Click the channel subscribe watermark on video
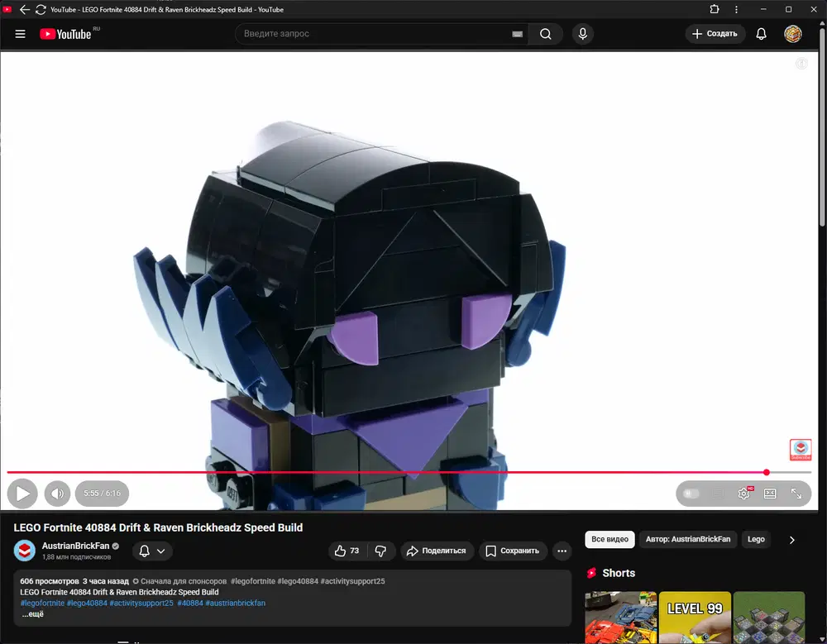The width and height of the screenshot is (827, 644). [800, 450]
